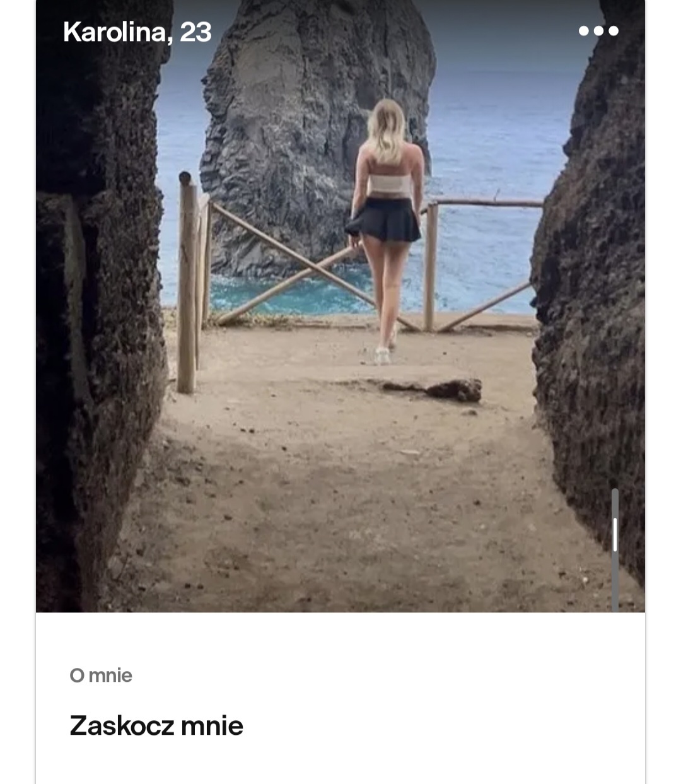Viewport: 681px width, 784px height.
Task: Select the O mnie section heading
Action: click(101, 675)
